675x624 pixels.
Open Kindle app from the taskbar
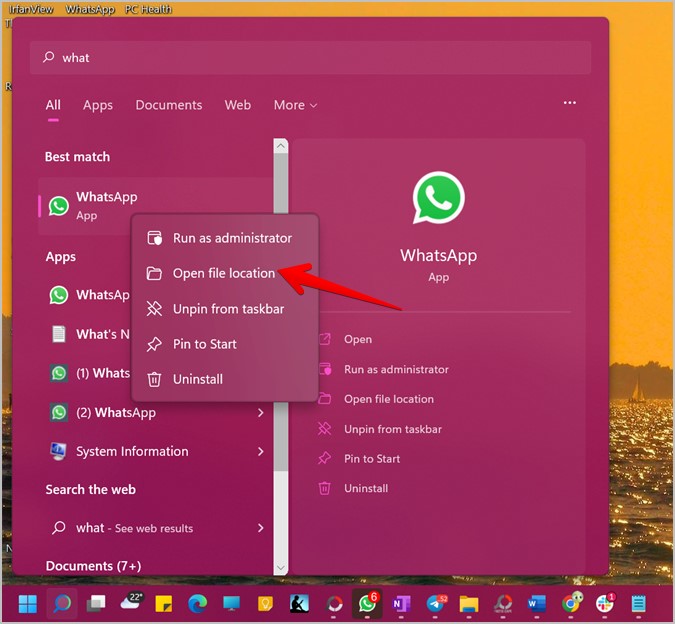[x=299, y=604]
